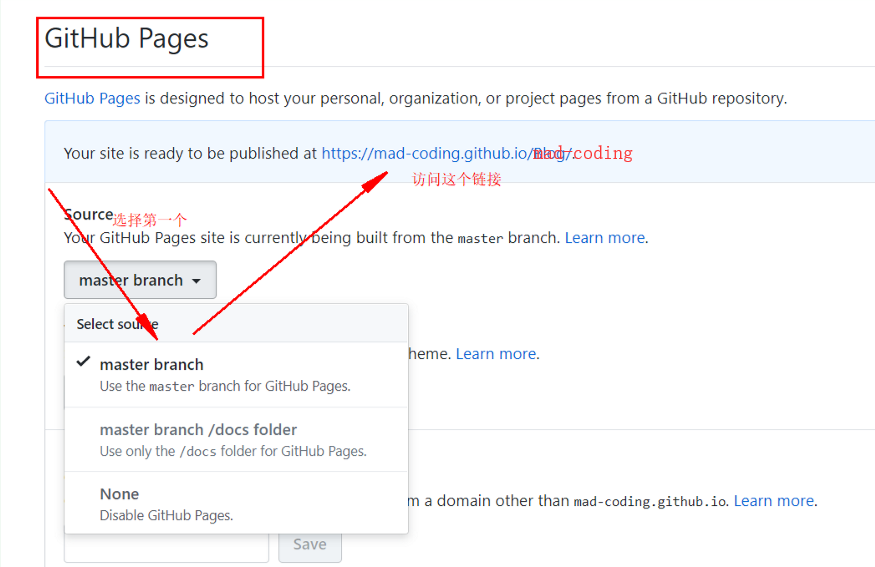Open the master branch source dropdown

pos(140,280)
